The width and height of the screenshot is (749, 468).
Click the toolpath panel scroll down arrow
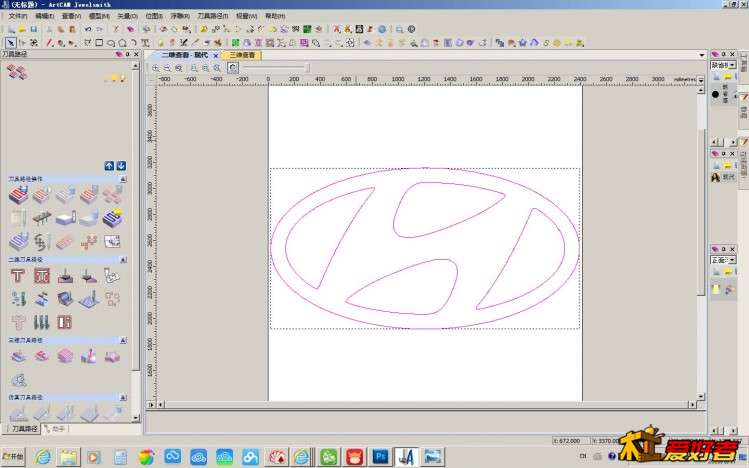point(136,418)
